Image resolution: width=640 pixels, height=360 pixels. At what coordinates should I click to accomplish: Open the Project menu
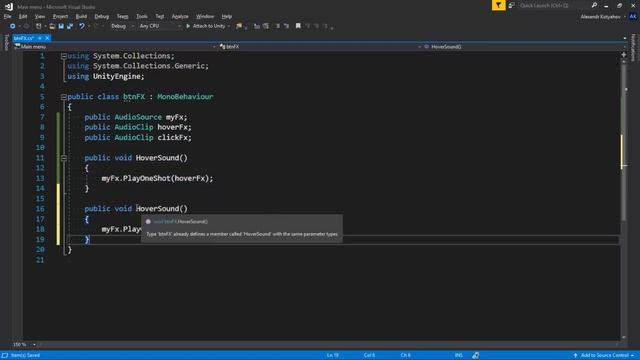pyautogui.click(x=60, y=17)
